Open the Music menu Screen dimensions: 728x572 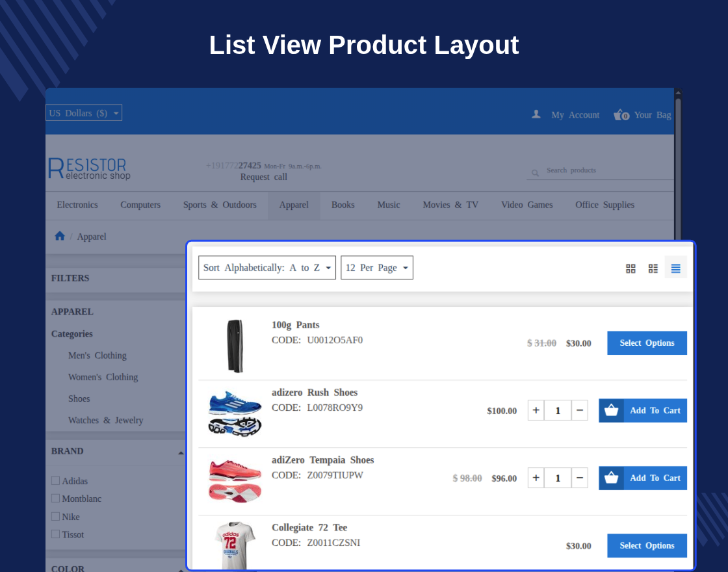click(x=389, y=205)
